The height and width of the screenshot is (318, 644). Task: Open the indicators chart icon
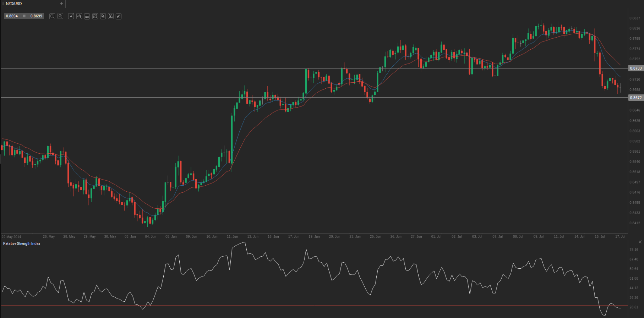tap(95, 16)
